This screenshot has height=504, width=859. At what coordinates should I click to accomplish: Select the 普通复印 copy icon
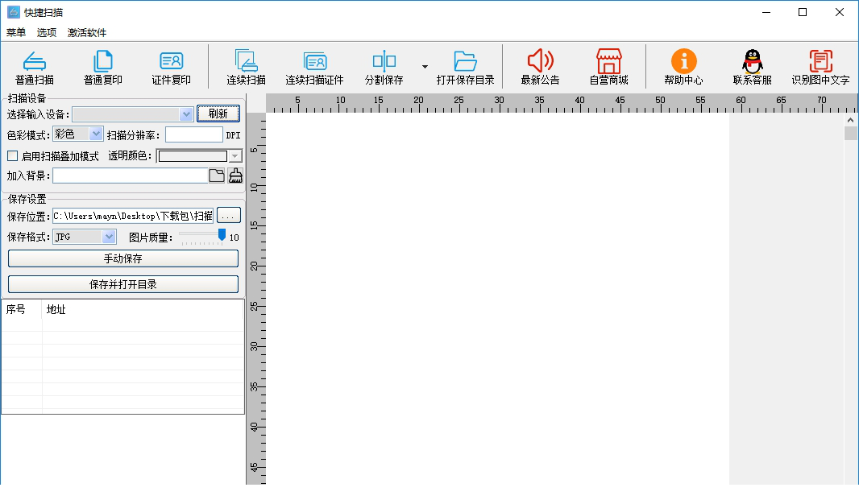103,61
